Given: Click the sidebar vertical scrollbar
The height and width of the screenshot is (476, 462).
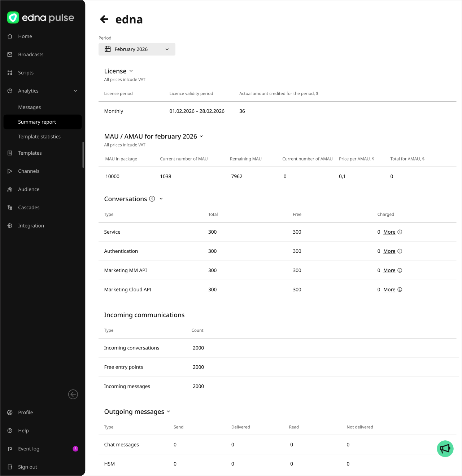Looking at the screenshot, I should pos(83,155).
